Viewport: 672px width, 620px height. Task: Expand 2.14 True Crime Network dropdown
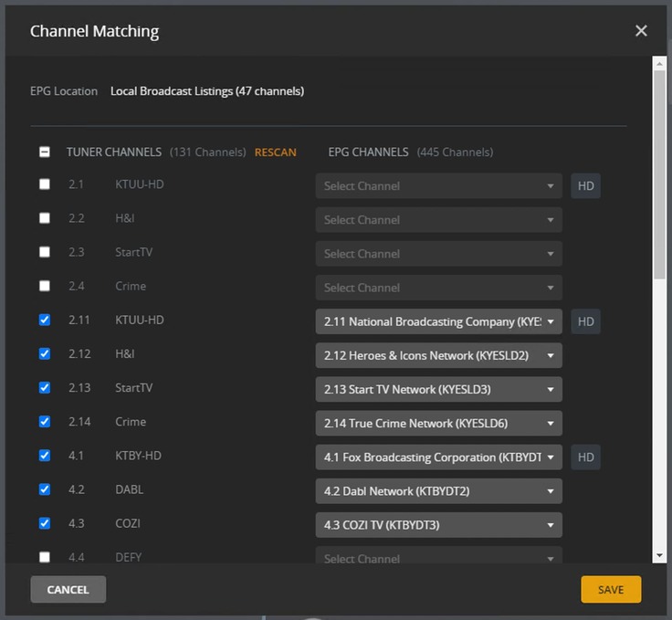438,423
